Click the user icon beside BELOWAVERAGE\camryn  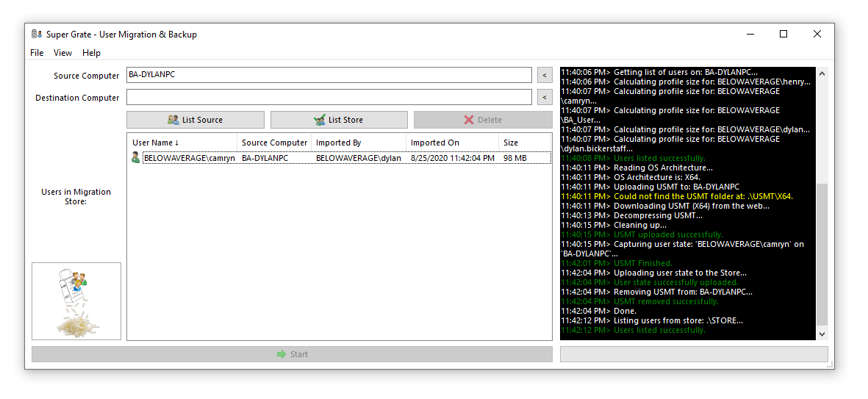click(x=136, y=158)
